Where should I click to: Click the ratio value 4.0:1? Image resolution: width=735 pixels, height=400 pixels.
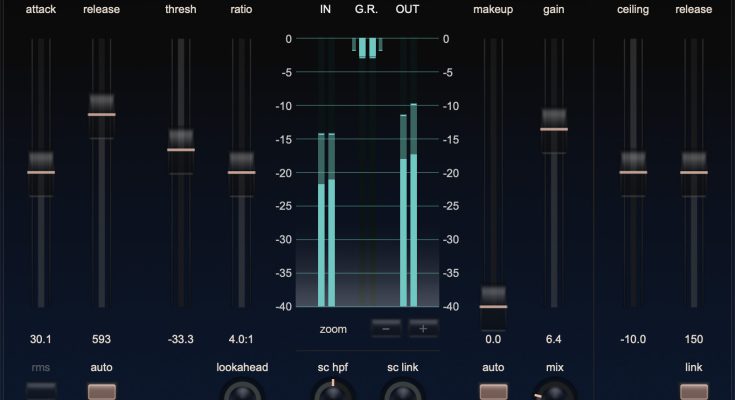coord(242,340)
